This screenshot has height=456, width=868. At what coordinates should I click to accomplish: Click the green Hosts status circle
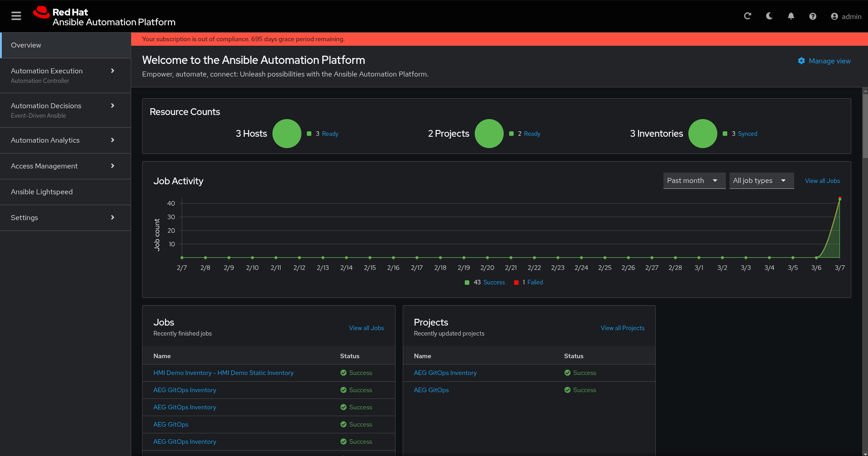coord(287,134)
